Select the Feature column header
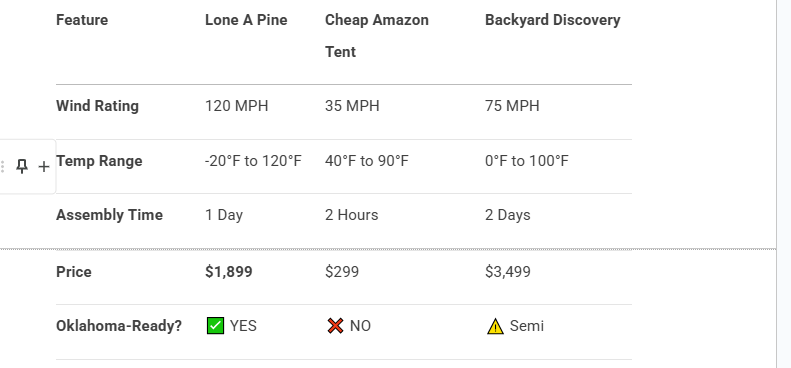The height and width of the screenshot is (368, 791). (82, 20)
